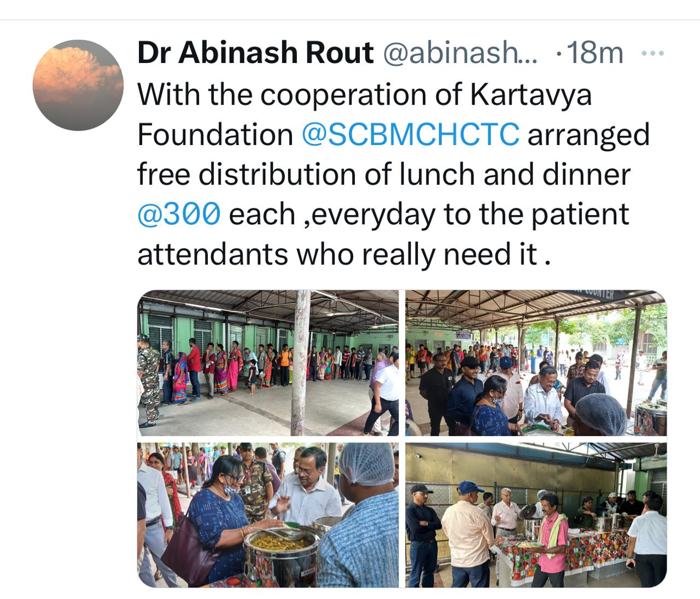Click the blue hairnet in top-right photo
700x599 pixels.
(x=602, y=414)
